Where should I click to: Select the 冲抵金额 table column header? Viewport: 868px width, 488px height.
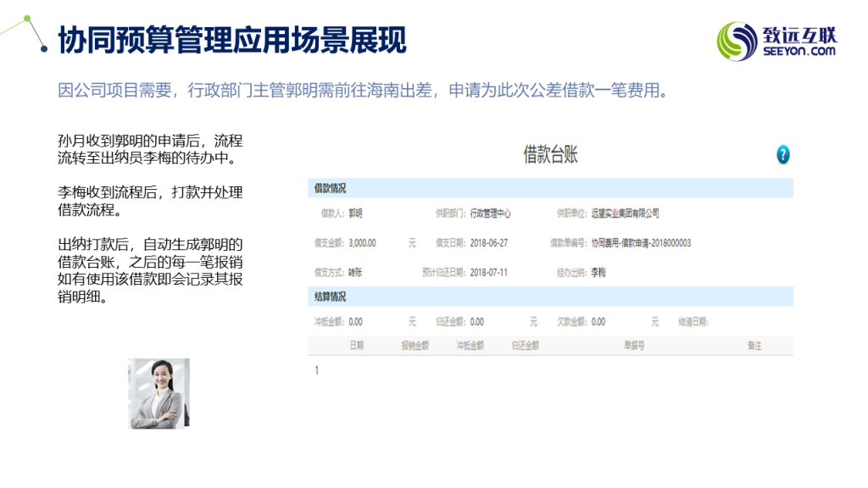click(470, 346)
